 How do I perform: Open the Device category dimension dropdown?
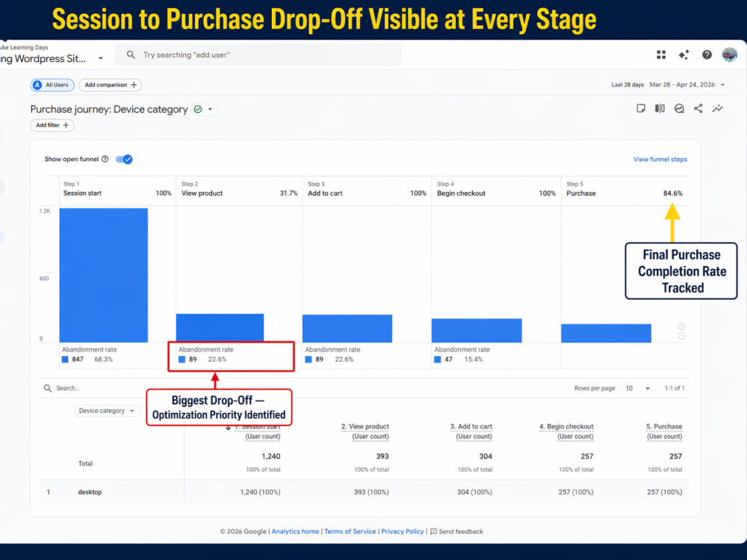(107, 411)
